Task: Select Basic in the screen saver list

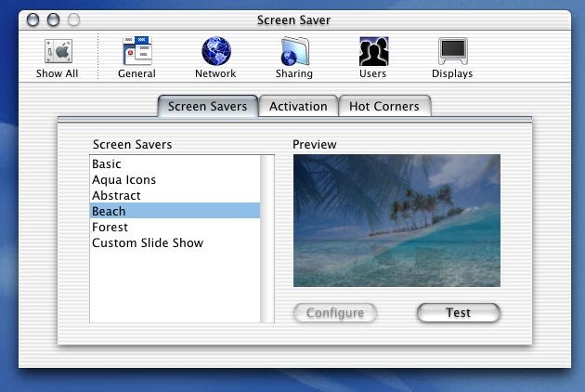Action: (175, 163)
